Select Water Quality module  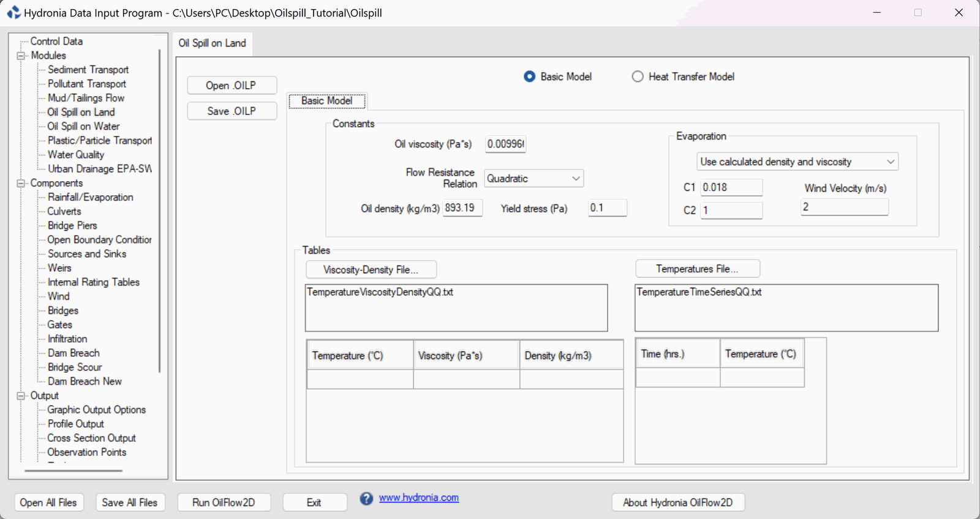pos(76,155)
